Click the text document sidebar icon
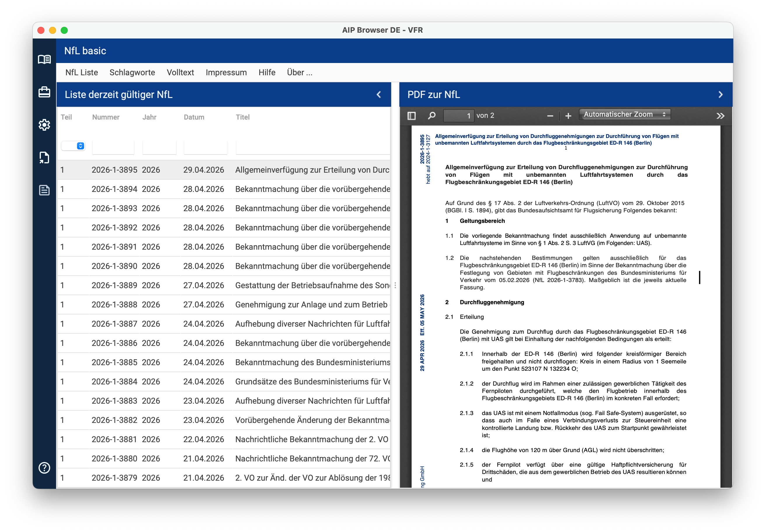 point(44,190)
